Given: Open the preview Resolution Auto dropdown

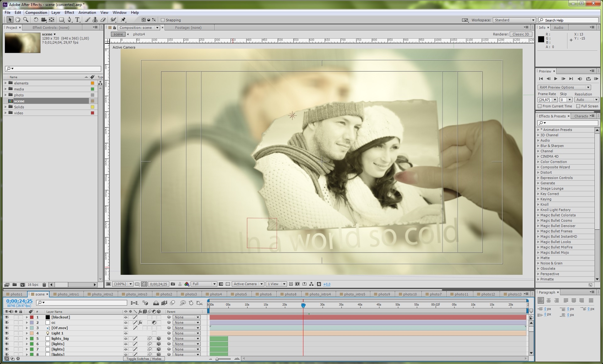Looking at the screenshot, I should click(587, 100).
